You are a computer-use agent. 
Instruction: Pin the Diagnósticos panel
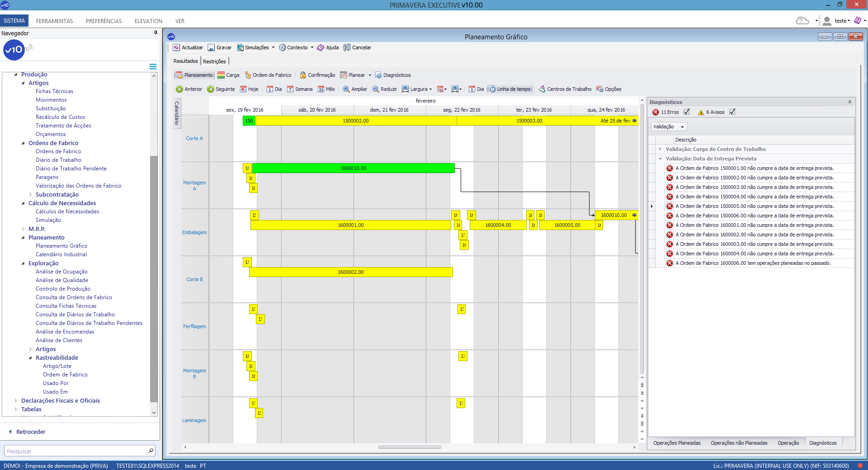tap(849, 102)
